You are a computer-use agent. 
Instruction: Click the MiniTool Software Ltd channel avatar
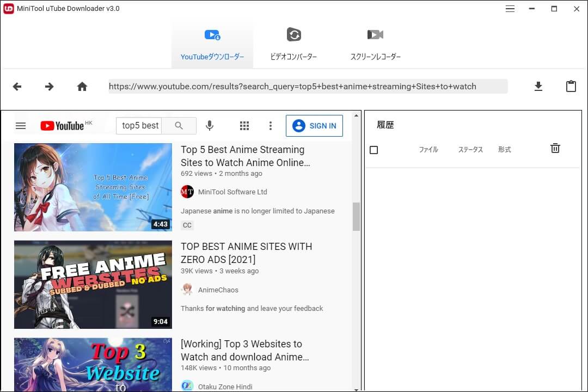pos(187,192)
